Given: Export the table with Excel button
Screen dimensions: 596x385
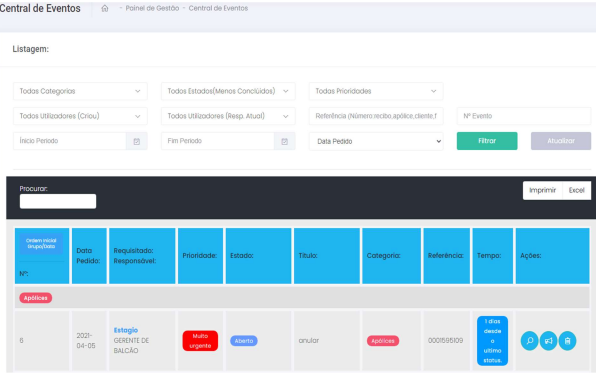Looking at the screenshot, I should tap(576, 190).
